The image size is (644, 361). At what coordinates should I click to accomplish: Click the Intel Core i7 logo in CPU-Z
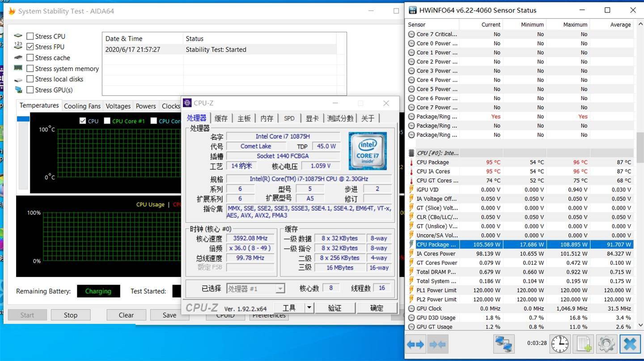click(368, 150)
